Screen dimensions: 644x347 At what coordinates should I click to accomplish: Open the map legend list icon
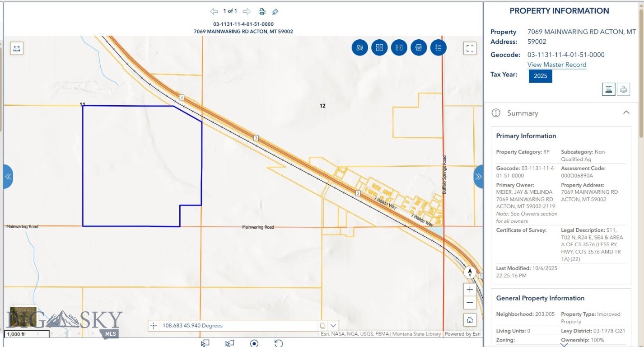[x=438, y=47]
